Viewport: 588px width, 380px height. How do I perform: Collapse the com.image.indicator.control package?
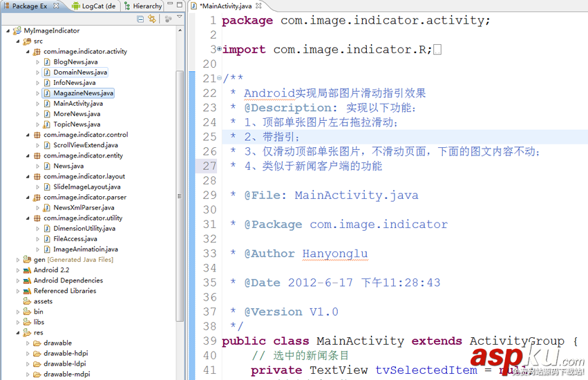[28, 135]
